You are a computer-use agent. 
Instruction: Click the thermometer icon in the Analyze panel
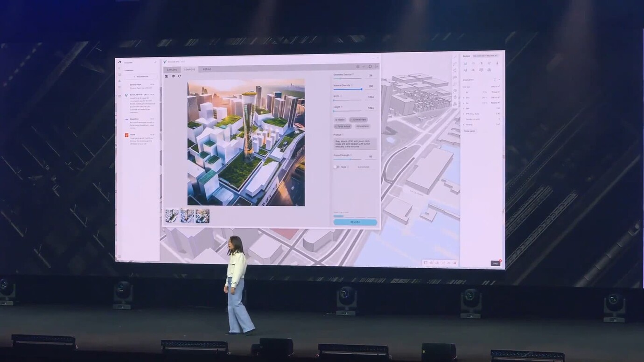click(497, 63)
